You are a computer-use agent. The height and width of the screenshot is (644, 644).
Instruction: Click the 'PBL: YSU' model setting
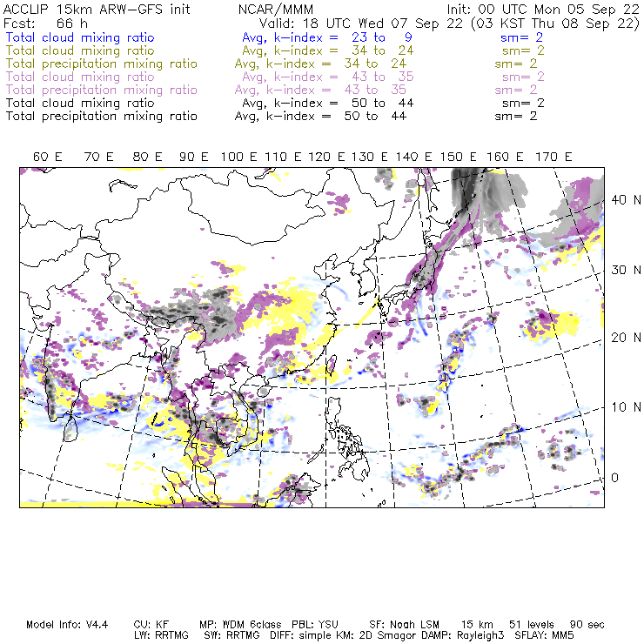315,625
